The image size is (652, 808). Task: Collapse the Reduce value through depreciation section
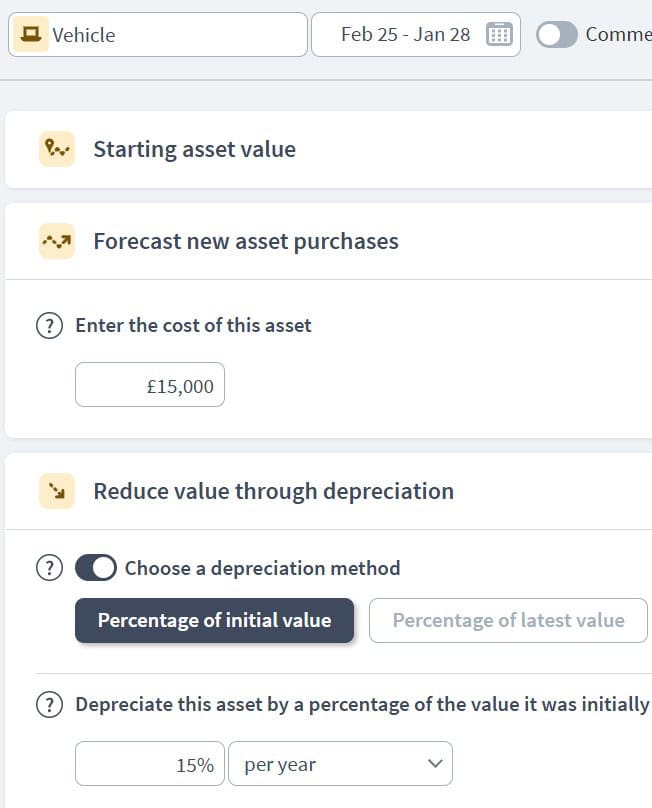(329, 491)
